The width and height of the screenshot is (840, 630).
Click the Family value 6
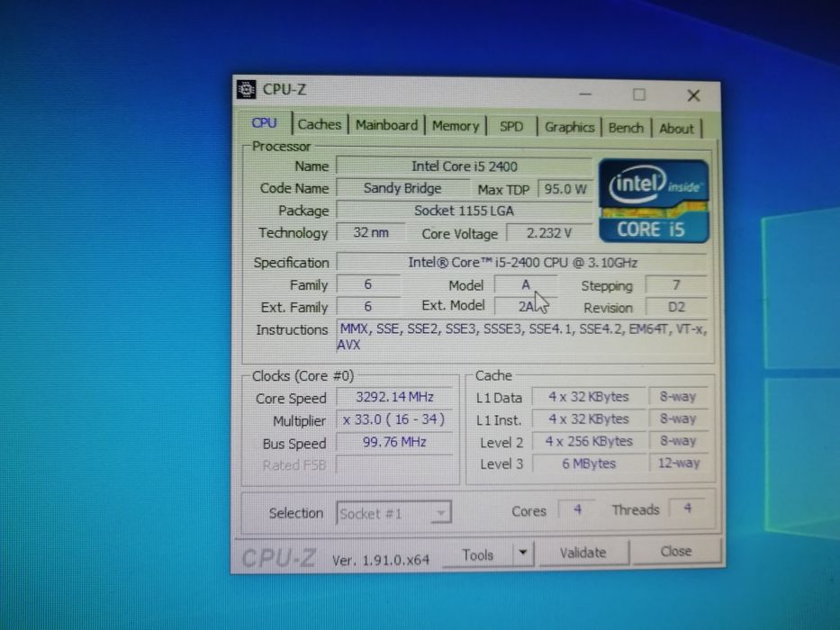368,284
